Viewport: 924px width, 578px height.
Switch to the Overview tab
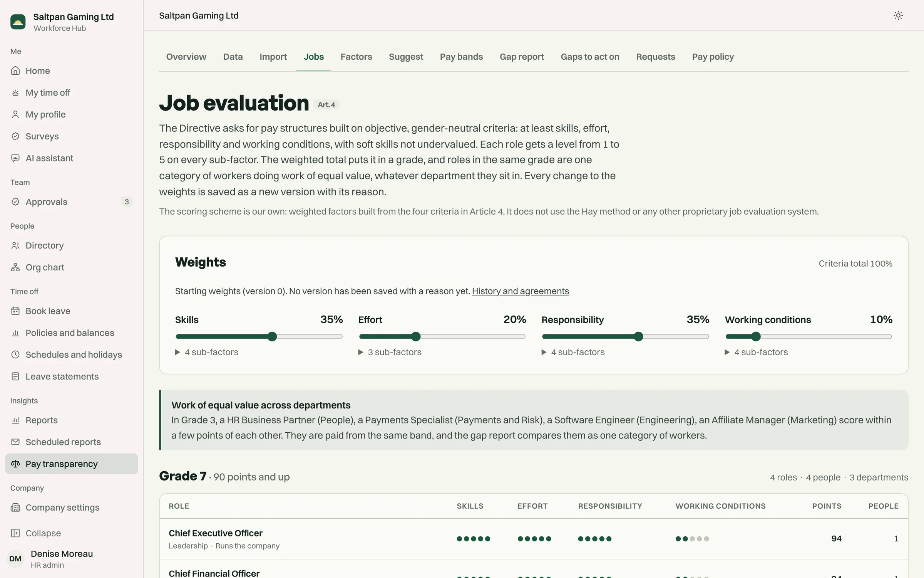click(x=186, y=57)
